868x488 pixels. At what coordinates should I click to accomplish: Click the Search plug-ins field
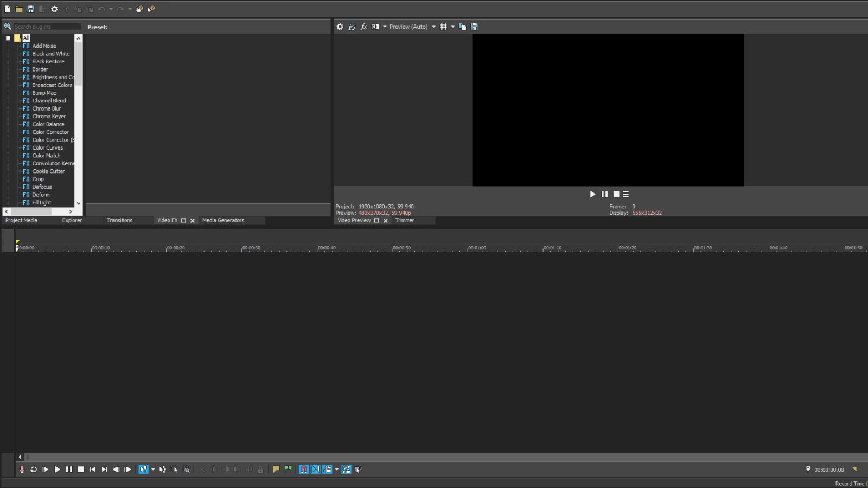point(46,26)
